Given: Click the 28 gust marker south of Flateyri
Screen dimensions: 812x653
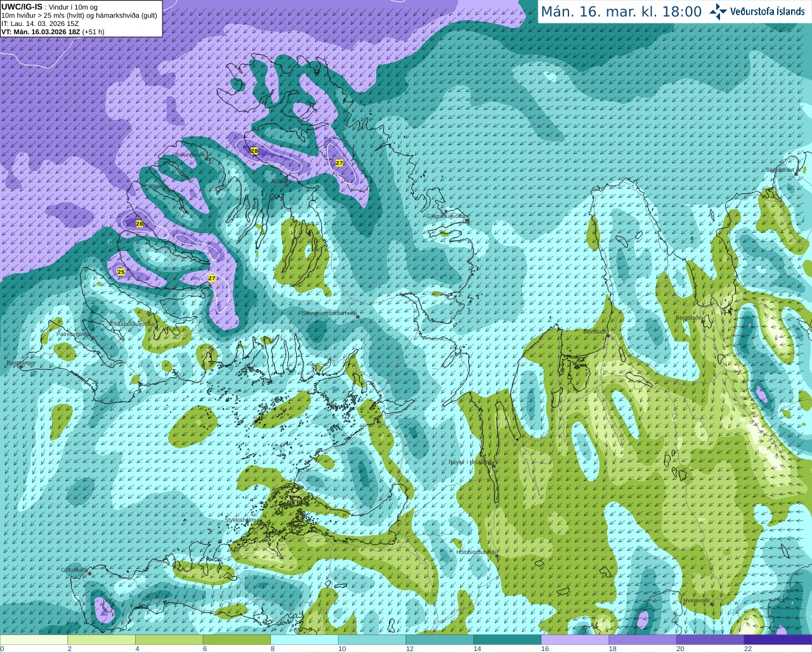Looking at the screenshot, I should (140, 224).
